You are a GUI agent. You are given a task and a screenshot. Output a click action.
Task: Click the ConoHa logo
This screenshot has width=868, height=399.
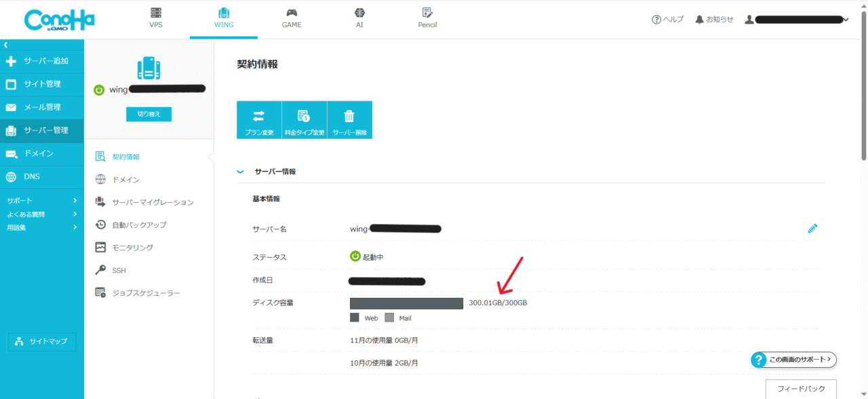click(59, 20)
